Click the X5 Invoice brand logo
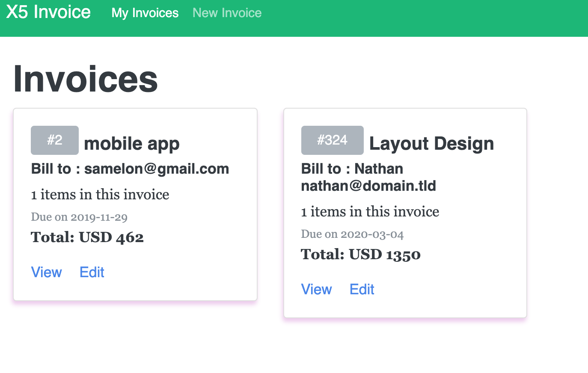This screenshot has width=588, height=373. pyautogui.click(x=48, y=12)
